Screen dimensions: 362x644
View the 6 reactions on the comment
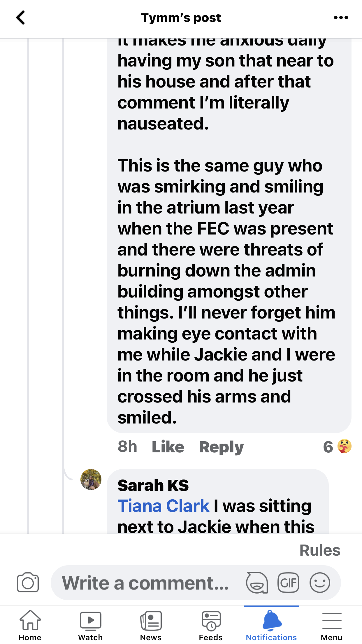(x=337, y=447)
